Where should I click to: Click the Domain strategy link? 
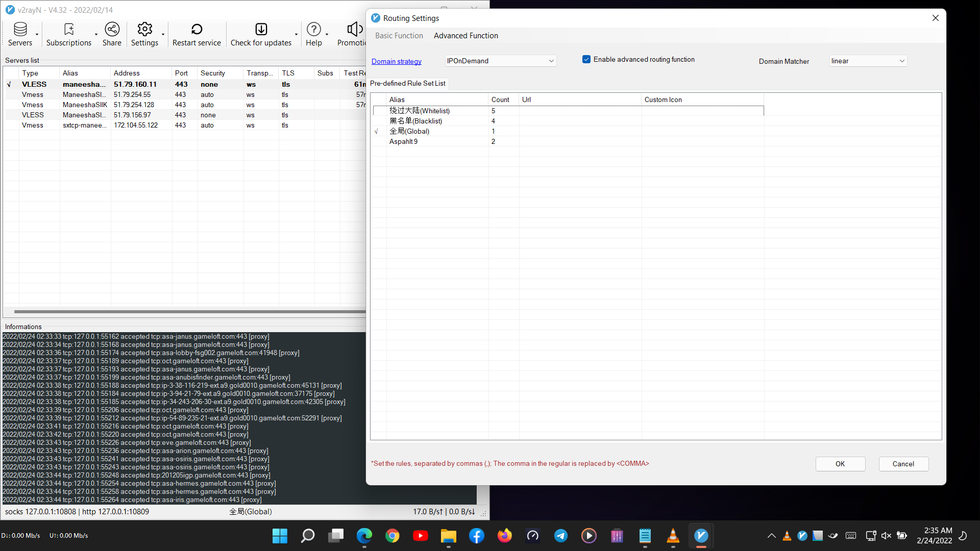tap(396, 61)
